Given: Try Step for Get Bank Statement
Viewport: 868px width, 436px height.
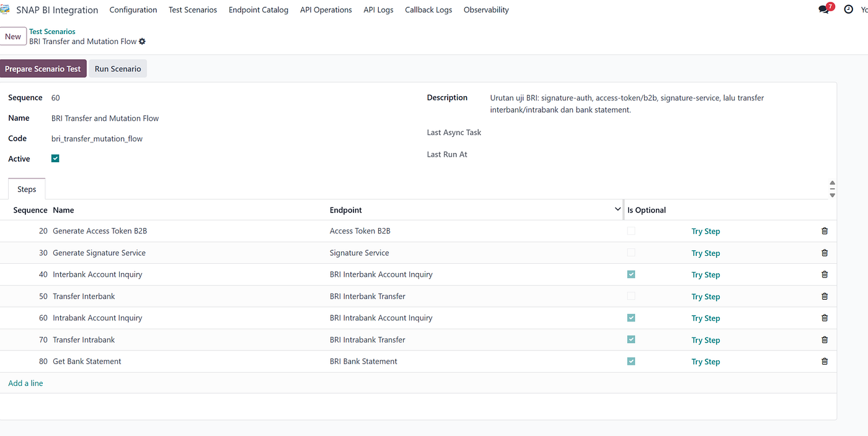Looking at the screenshot, I should [x=706, y=361].
